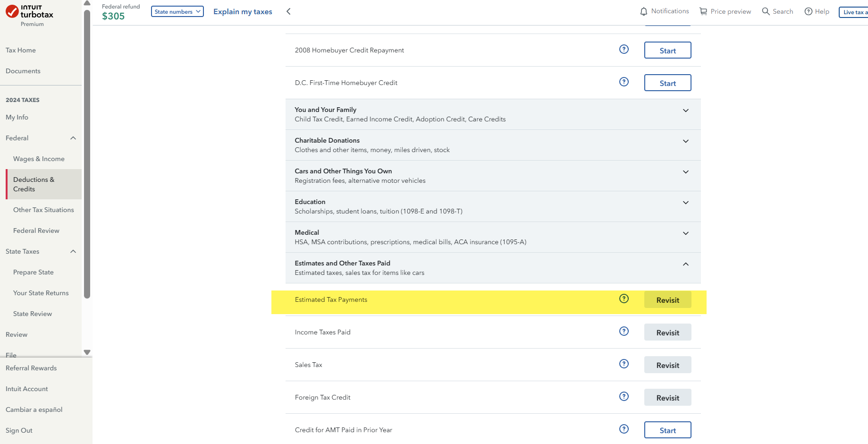Click help icon for 2008 Homebuyer Credit Repayment
The width and height of the screenshot is (868, 444).
tap(624, 49)
